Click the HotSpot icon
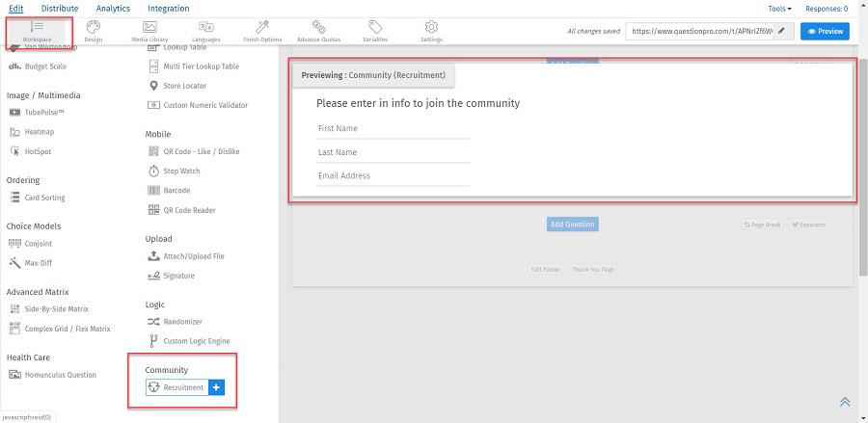 point(14,151)
